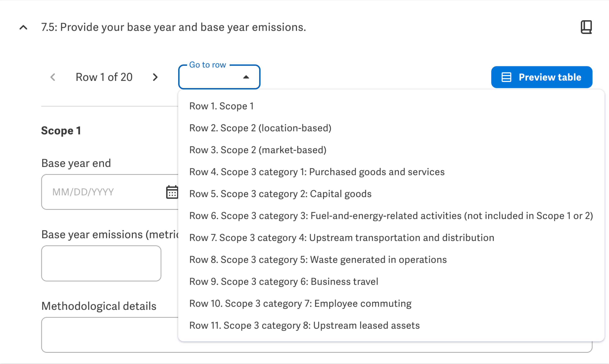Select Row 11 Upstream leased assets
The width and height of the screenshot is (609, 364).
(x=391, y=325)
